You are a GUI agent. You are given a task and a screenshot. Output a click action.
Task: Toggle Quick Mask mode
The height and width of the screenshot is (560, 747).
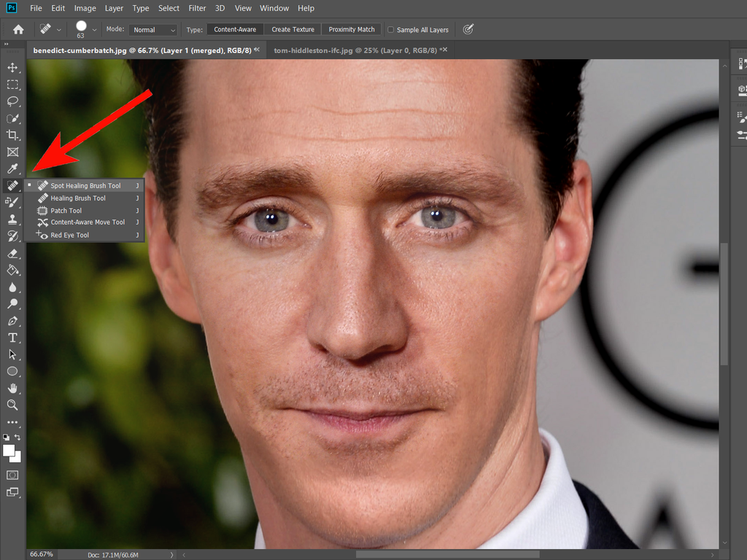pos(12,475)
